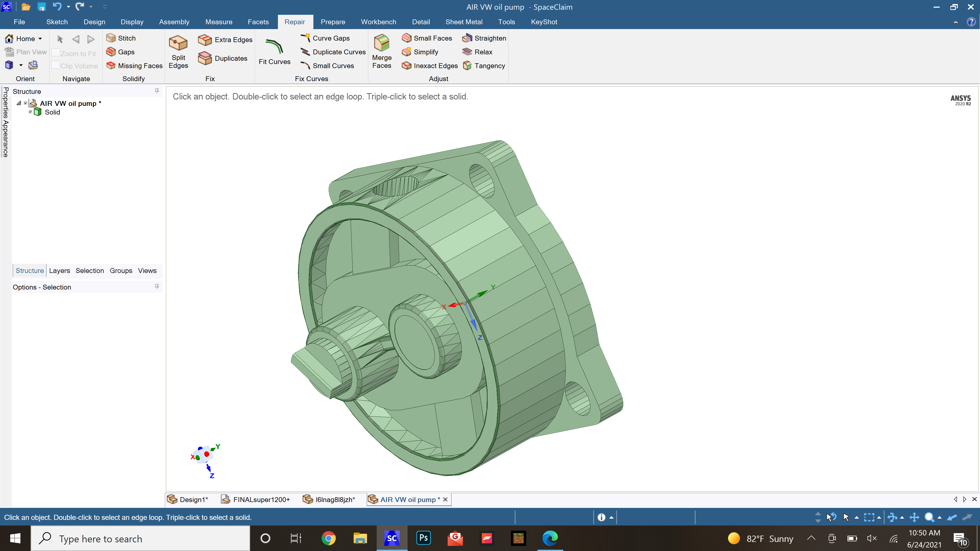
Task: Toggle the AIR VW oil pump checkbox
Action: click(26, 103)
